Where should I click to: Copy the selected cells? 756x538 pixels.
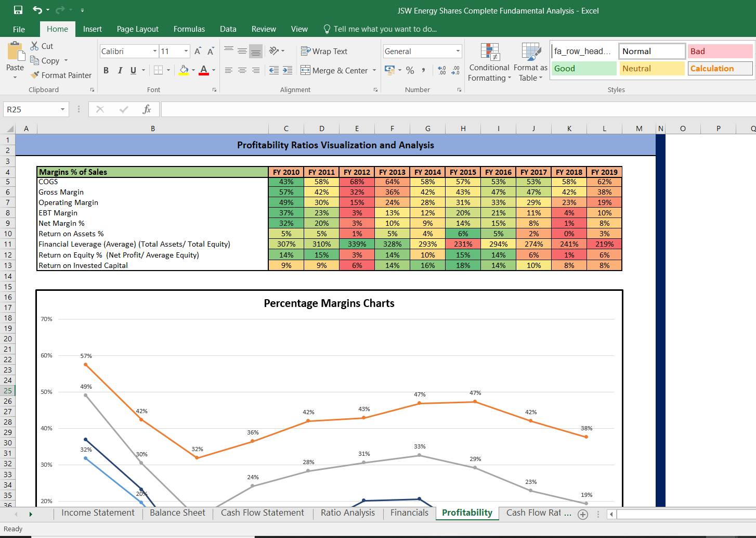[x=45, y=60]
